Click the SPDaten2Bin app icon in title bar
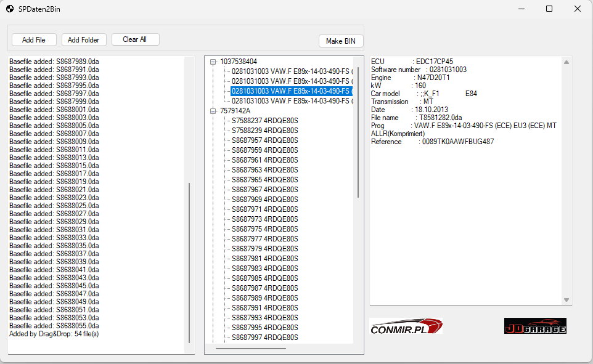The height and width of the screenshot is (364, 593). [10, 9]
